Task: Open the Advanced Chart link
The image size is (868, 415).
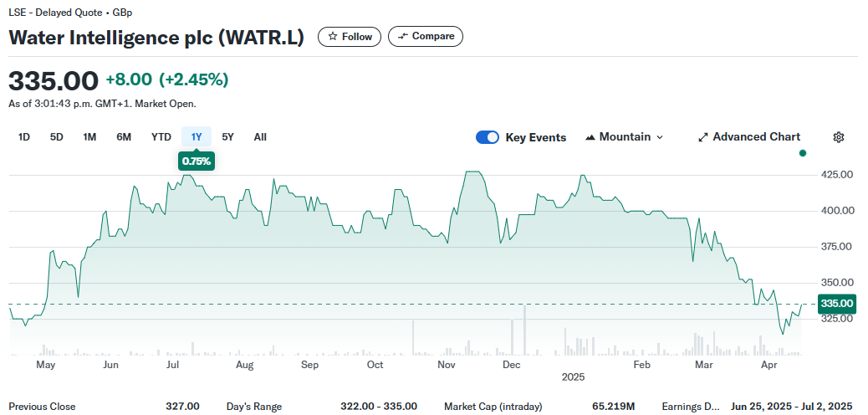Action: click(749, 137)
